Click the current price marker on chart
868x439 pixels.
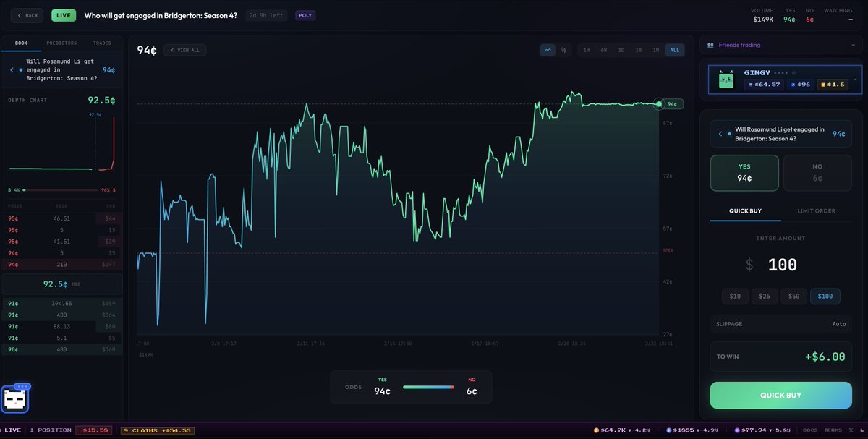(x=659, y=104)
